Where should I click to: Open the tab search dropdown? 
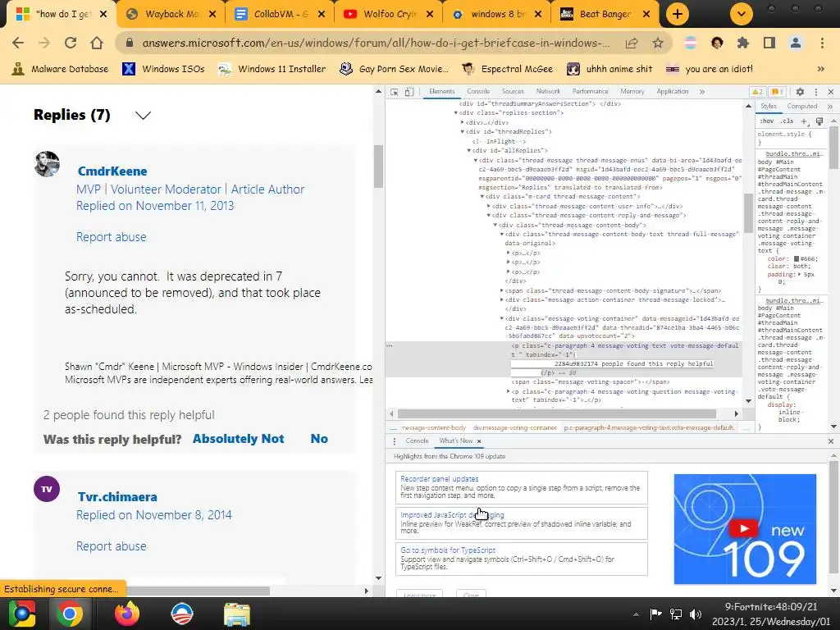tap(742, 14)
